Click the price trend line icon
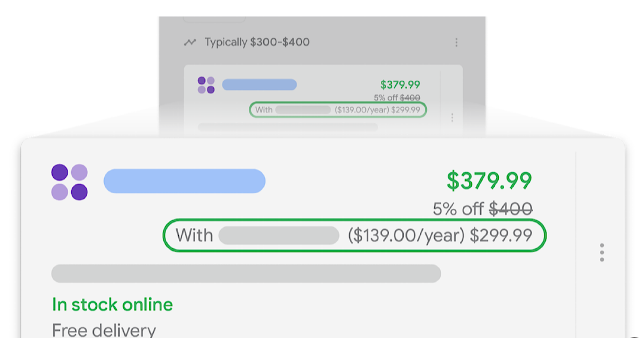Screen dimensions: 644x338 190,42
